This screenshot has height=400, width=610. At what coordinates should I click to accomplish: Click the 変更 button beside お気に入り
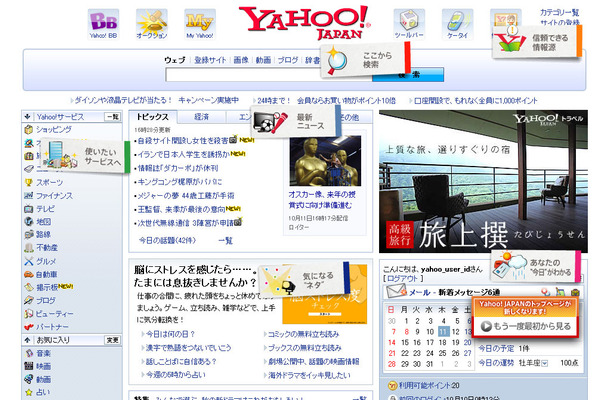click(x=112, y=340)
